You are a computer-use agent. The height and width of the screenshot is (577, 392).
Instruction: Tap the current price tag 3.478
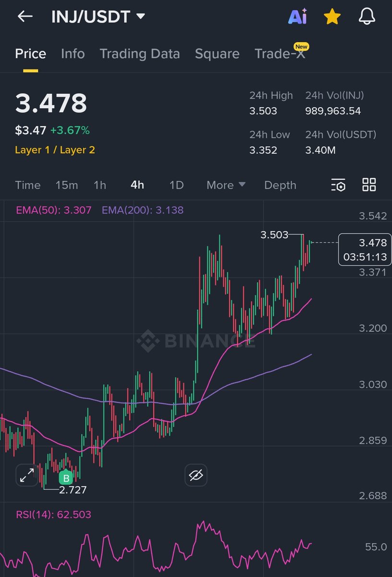click(365, 250)
